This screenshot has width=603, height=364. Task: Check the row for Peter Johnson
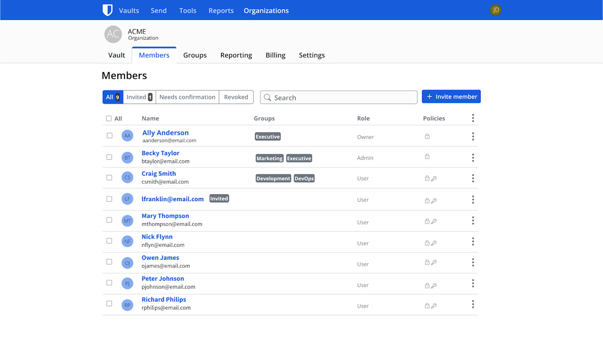click(109, 283)
